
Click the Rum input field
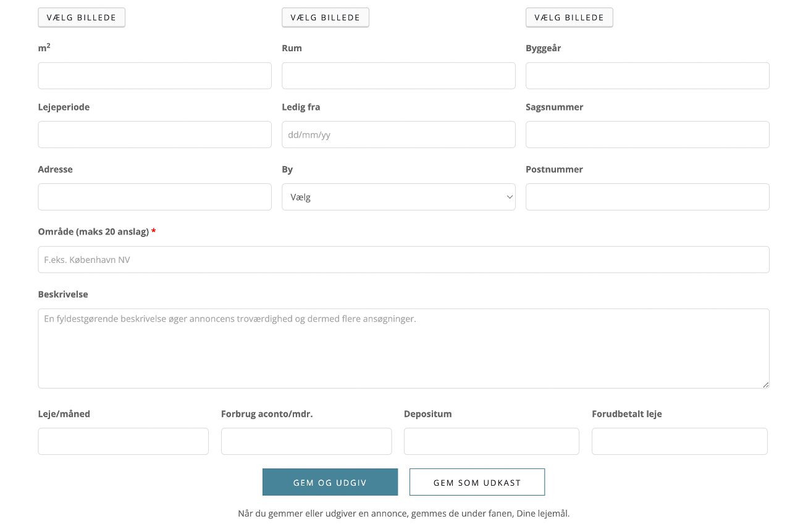398,75
